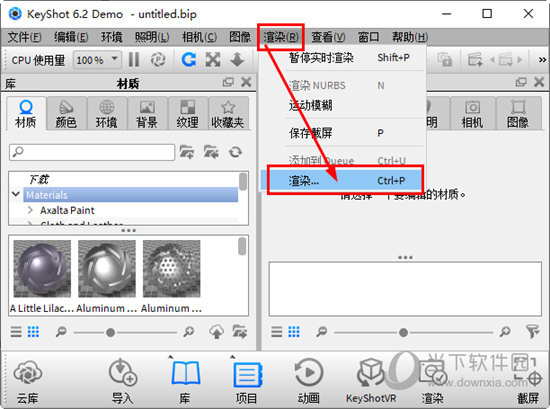Click the add camera toolbar icon
The height and width of the screenshot is (409, 550).
(x=475, y=60)
